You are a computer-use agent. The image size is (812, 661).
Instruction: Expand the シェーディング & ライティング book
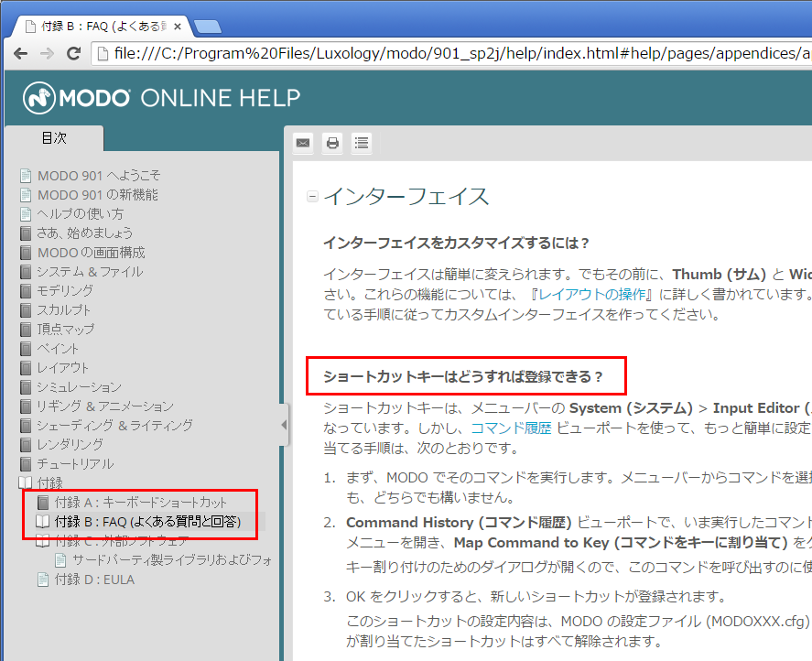pyautogui.click(x=114, y=426)
